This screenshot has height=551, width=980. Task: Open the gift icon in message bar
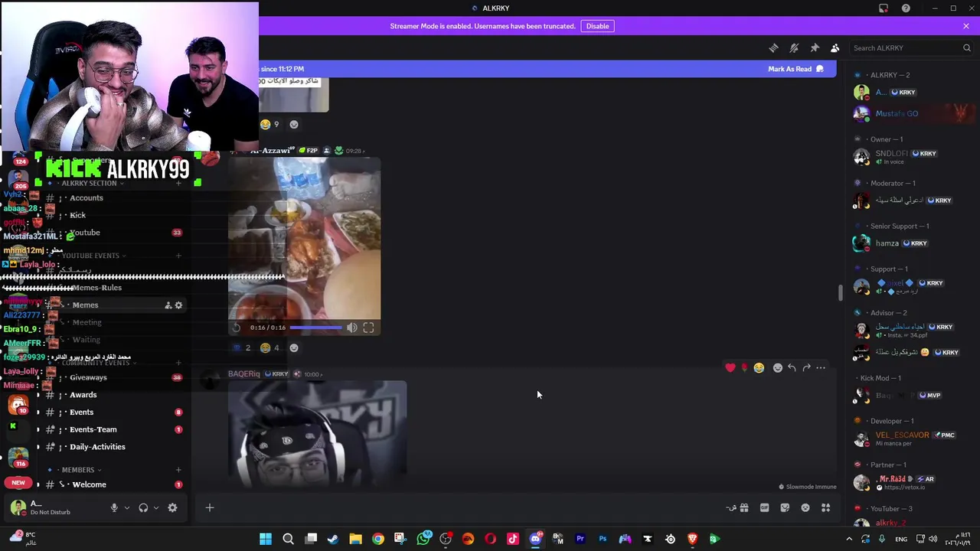tap(743, 507)
